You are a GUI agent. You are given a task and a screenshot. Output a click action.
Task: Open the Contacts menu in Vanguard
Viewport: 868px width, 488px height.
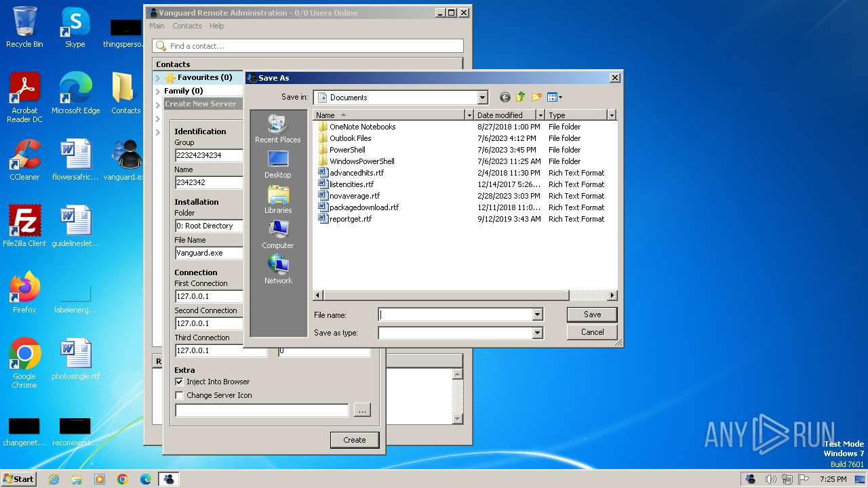(x=187, y=26)
